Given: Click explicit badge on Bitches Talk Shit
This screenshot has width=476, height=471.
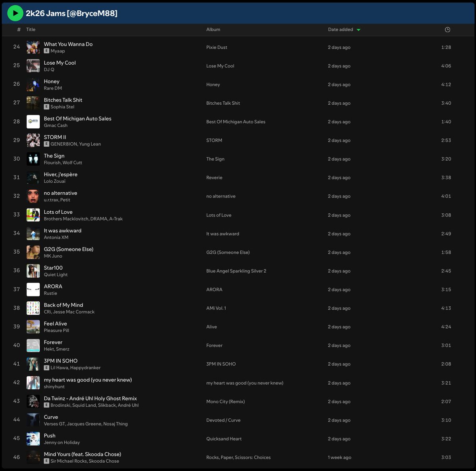Looking at the screenshot, I should pos(46,107).
